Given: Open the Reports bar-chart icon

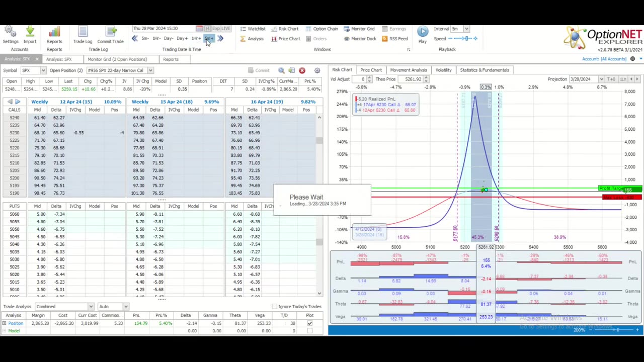Looking at the screenshot, I should click(x=54, y=35).
